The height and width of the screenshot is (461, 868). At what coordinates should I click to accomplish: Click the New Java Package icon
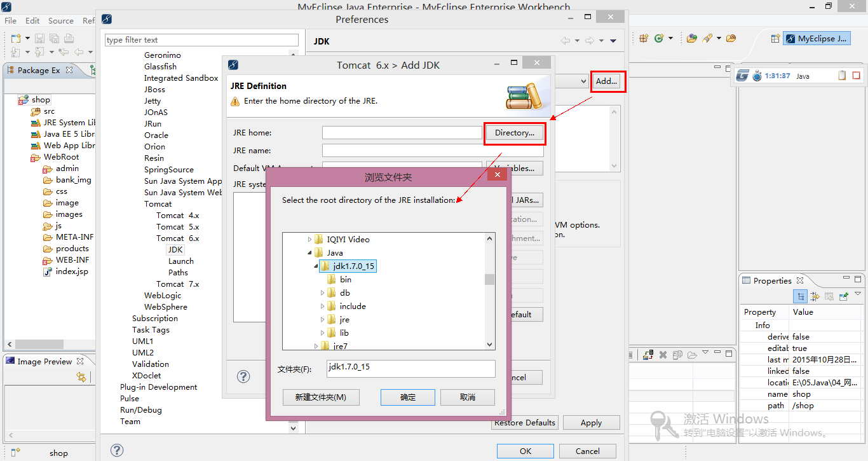[x=644, y=39]
